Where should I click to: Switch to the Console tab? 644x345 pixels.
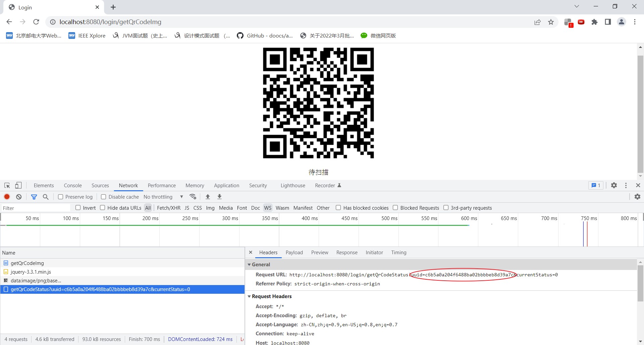[73, 186]
